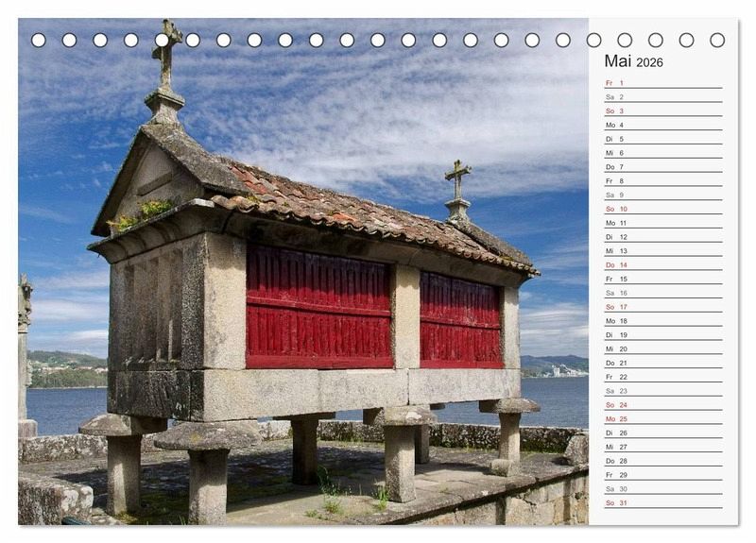756x543 pixels.
Task: Click the first spiral binding hole at top left
Action: pyautogui.click(x=39, y=40)
